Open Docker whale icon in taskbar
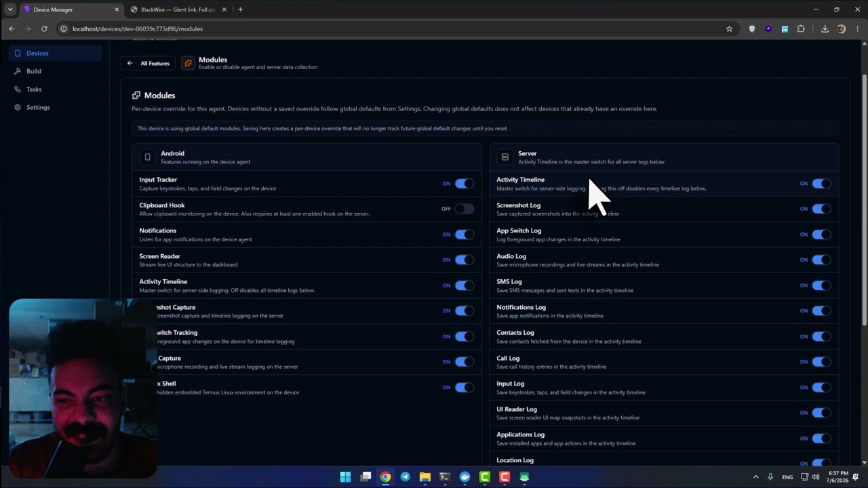The width and height of the screenshot is (868, 488). 465,476
